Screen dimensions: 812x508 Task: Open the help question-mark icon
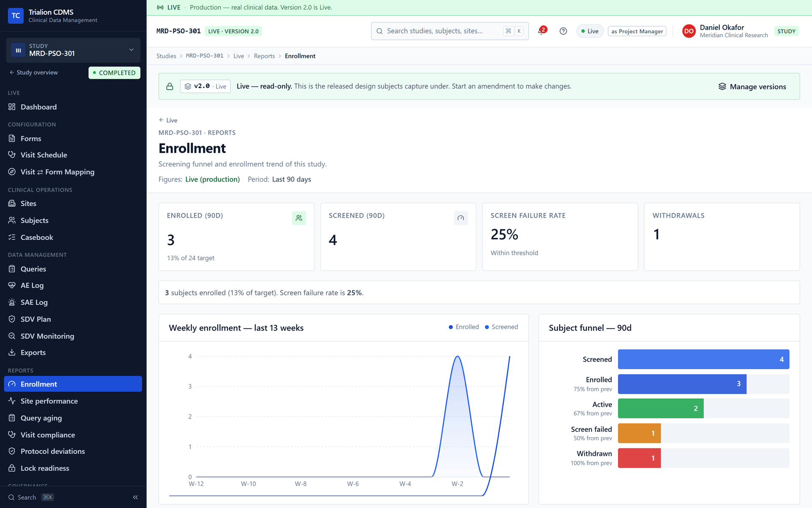563,31
